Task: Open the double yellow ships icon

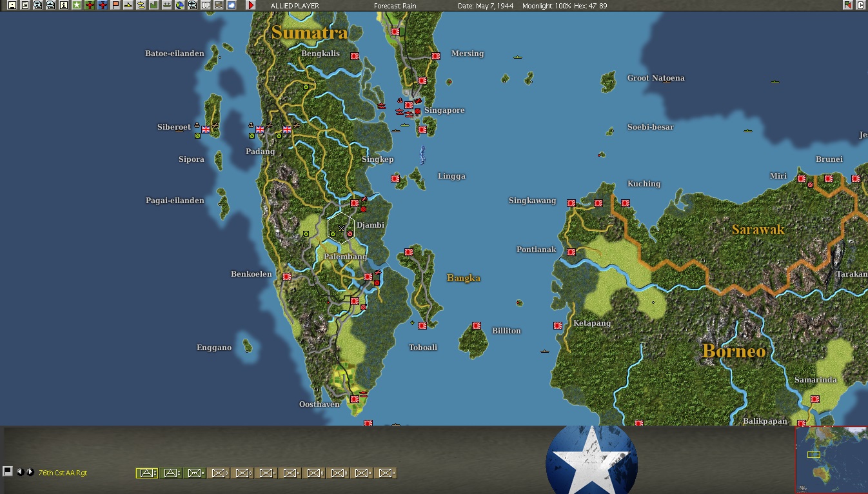Action: [141, 5]
